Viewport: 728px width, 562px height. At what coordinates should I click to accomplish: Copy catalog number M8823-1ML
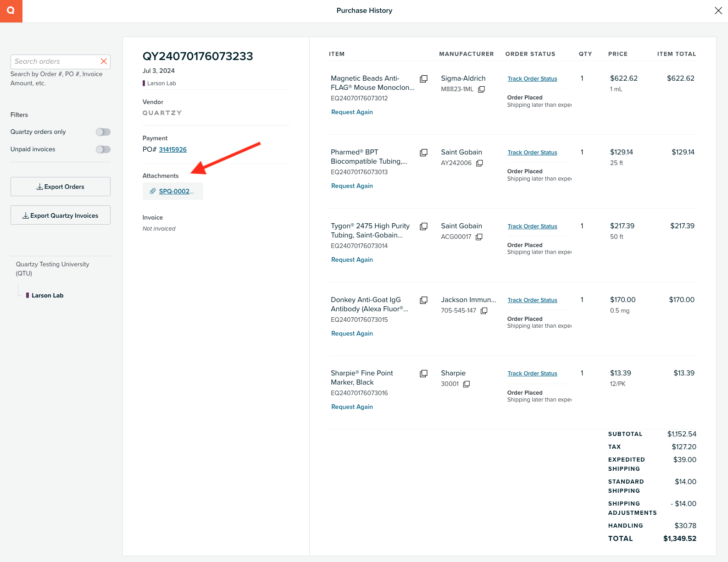pos(481,89)
